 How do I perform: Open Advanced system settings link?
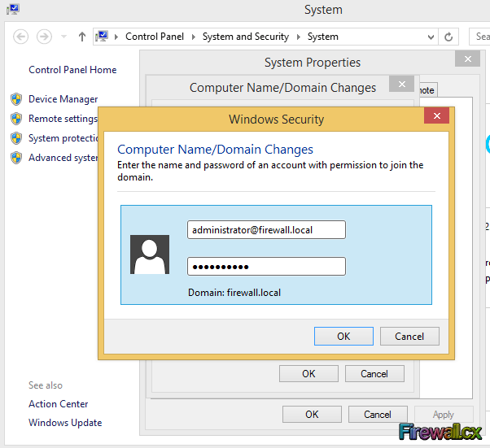(63, 158)
